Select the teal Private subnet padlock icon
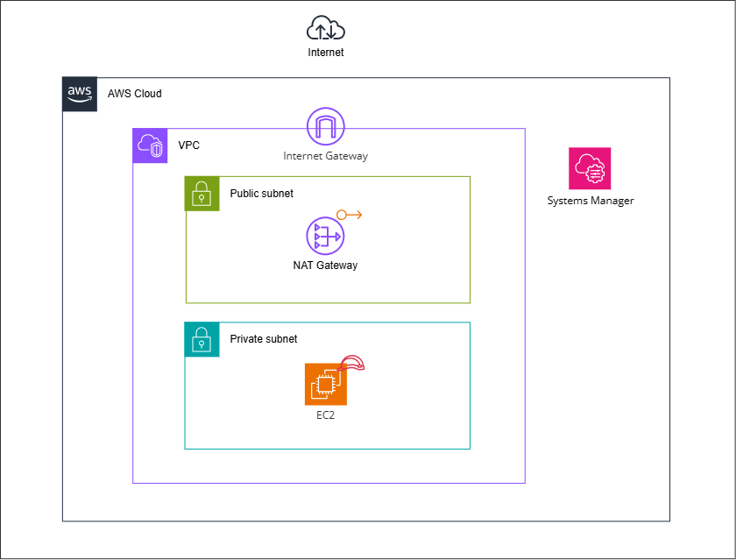 [x=202, y=339]
